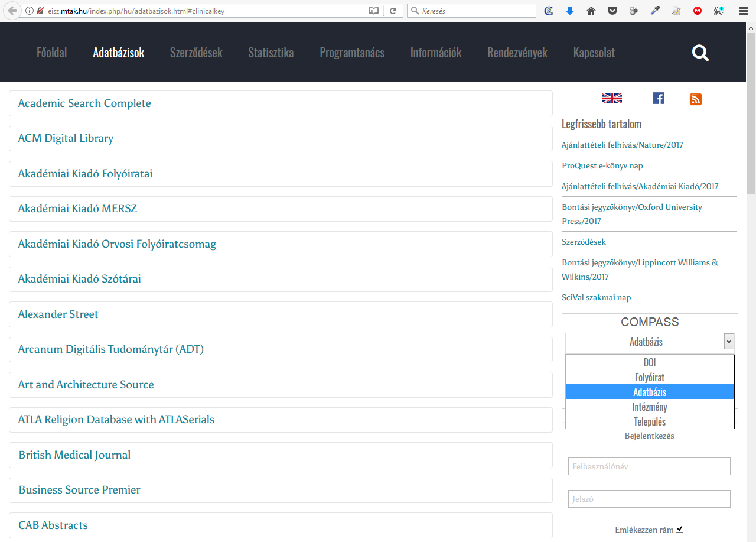Open the ProQuest e-könyv nap link
The width and height of the screenshot is (756, 542).
602,165
